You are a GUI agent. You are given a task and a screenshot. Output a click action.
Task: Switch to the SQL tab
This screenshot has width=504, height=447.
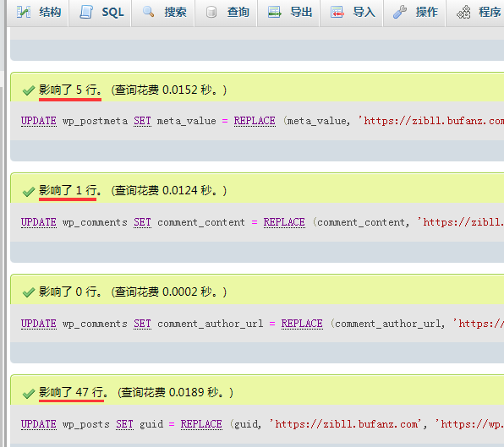coord(100,13)
